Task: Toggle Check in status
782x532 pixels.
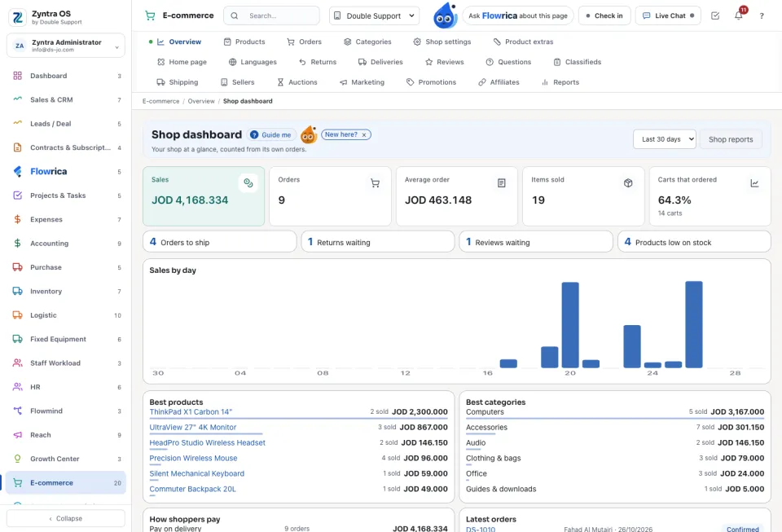Action: point(604,16)
